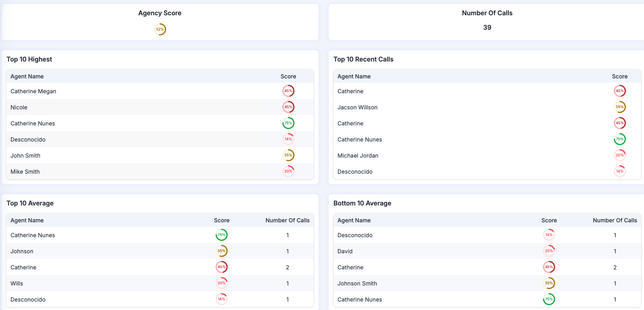644x310 pixels.
Task: Click Johnson's 55% score ring in Top 10 Average
Action: (x=222, y=251)
